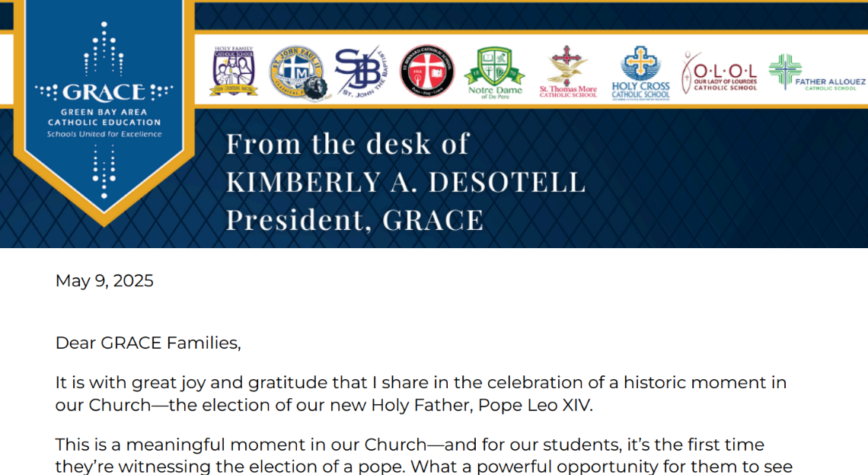The image size is (868, 475).
Task: Select the name KIMBERLY A. DESOTELL
Action: pos(405,182)
